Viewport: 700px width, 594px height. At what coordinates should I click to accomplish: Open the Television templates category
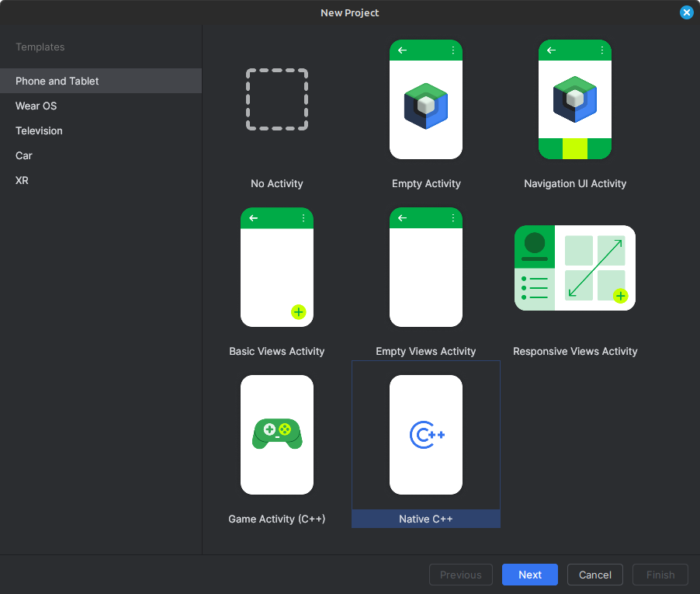coord(39,130)
